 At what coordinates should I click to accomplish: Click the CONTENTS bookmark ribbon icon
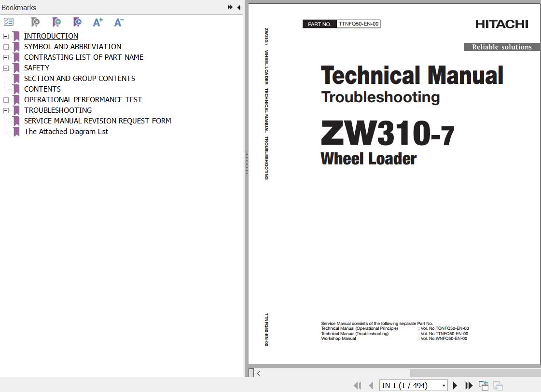coord(16,89)
